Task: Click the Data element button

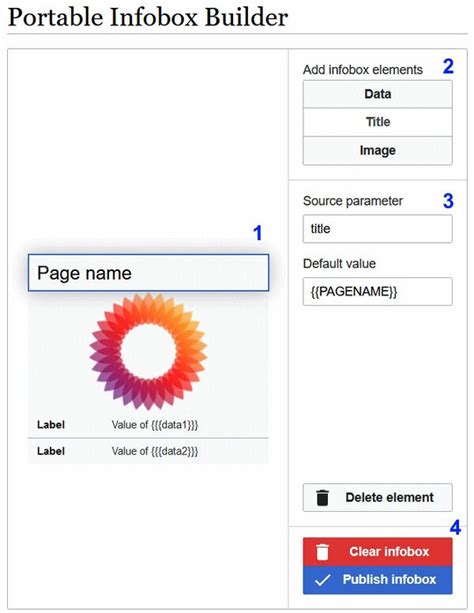Action: [x=377, y=94]
